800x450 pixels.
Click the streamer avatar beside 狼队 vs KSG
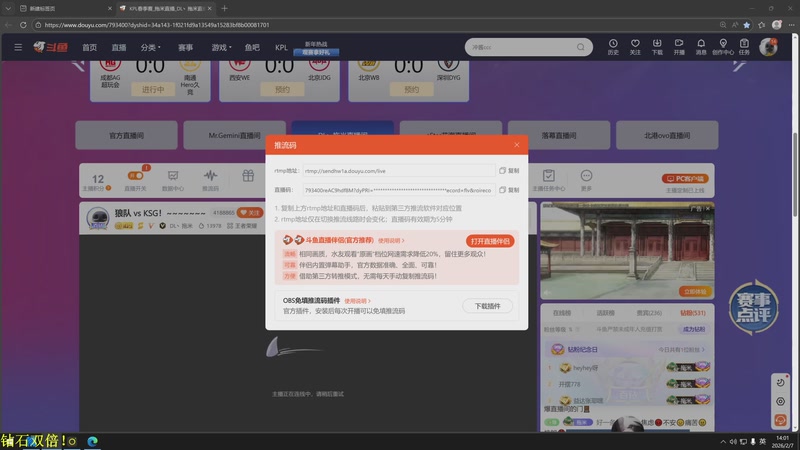(x=97, y=218)
